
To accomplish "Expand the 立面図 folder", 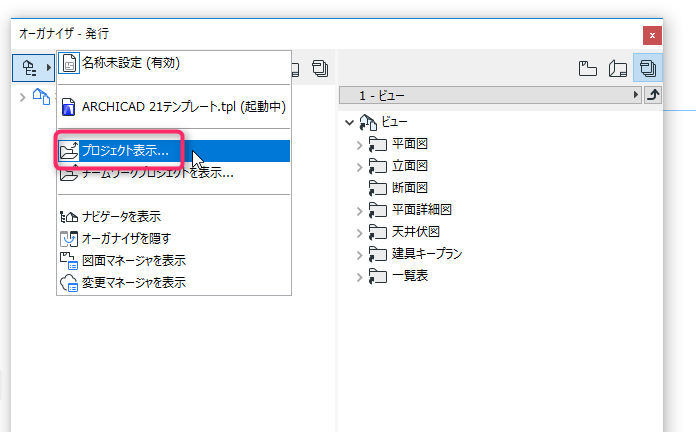I will [360, 167].
